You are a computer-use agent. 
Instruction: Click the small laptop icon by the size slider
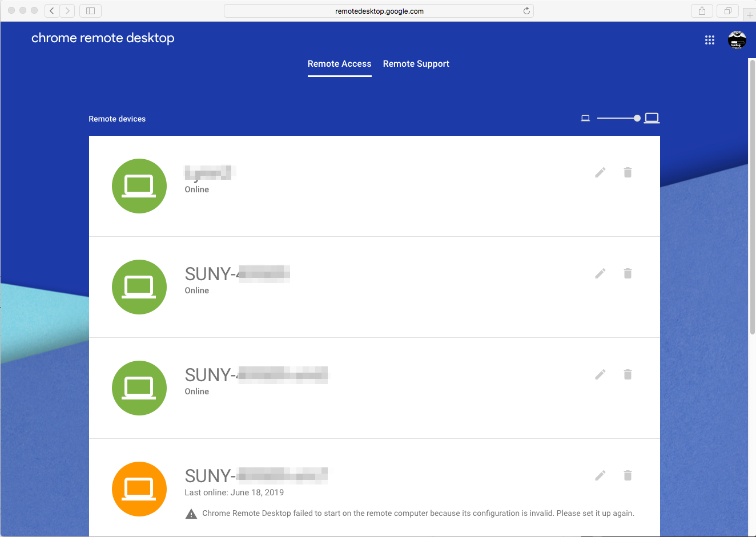tap(585, 118)
